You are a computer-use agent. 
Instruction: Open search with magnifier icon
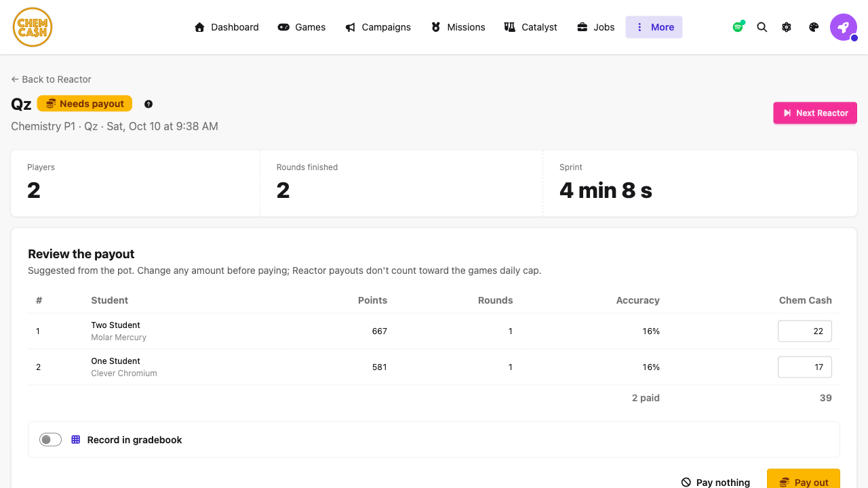pos(762,27)
